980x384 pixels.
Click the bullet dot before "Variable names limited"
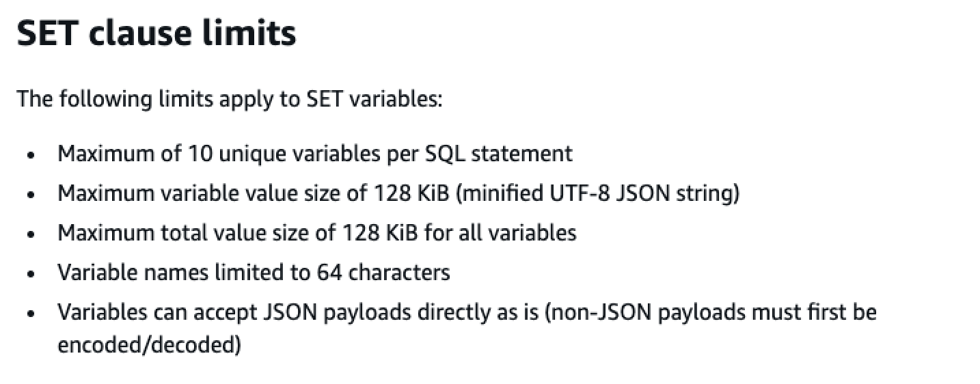(31, 274)
